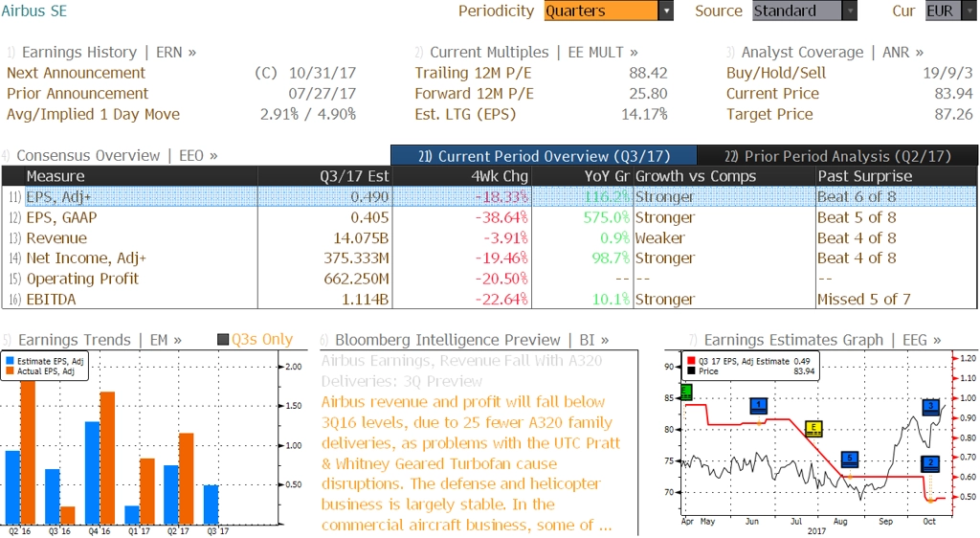The width and height of the screenshot is (980, 538).
Task: Open Earnings Estimates Graph EEG link
Action: (822, 340)
